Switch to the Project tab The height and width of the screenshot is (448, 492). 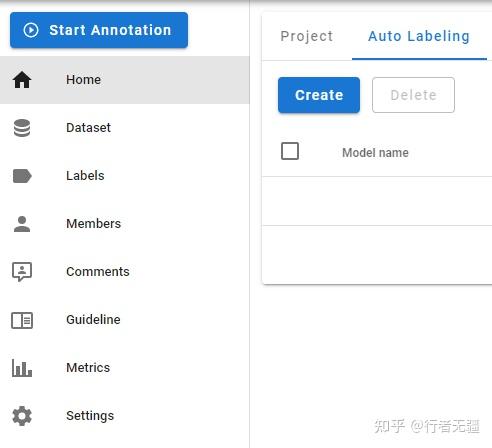pyautogui.click(x=307, y=36)
